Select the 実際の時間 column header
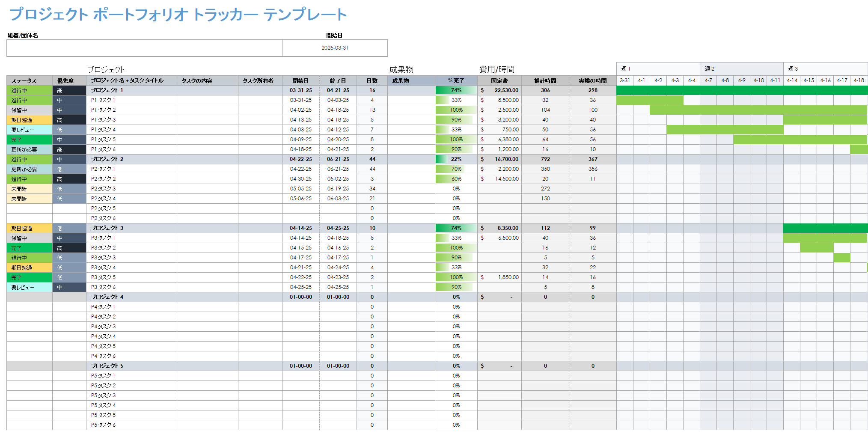The height and width of the screenshot is (437, 868). pyautogui.click(x=593, y=80)
